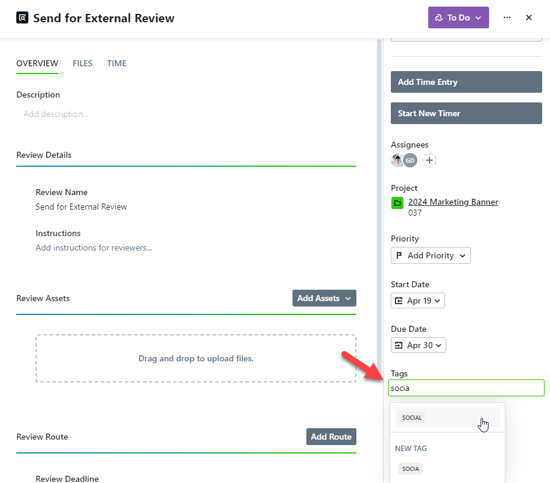This screenshot has height=483, width=550.
Task: Click the Add Time Entry button
Action: pos(466,82)
